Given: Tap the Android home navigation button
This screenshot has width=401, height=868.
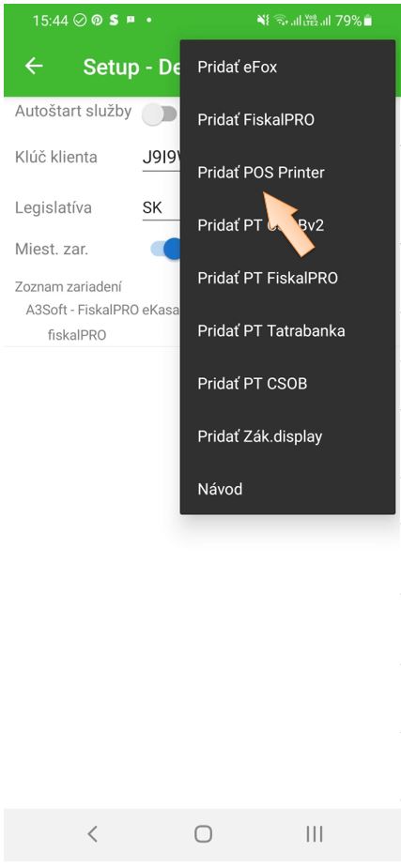Looking at the screenshot, I should tap(203, 833).
